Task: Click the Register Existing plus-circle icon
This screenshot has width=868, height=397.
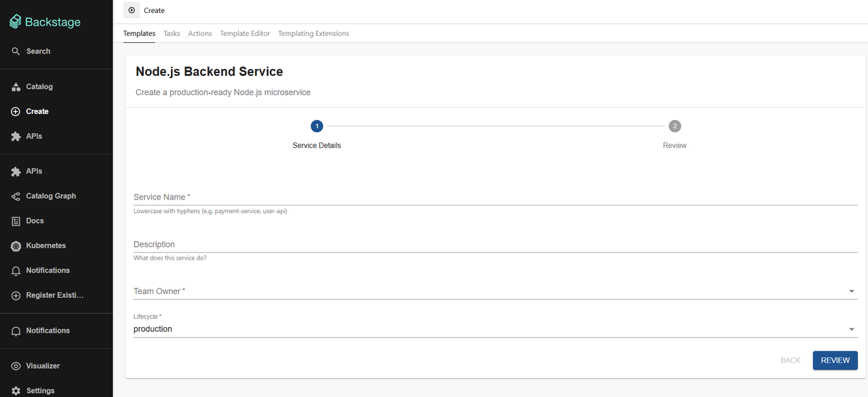Action: point(16,296)
